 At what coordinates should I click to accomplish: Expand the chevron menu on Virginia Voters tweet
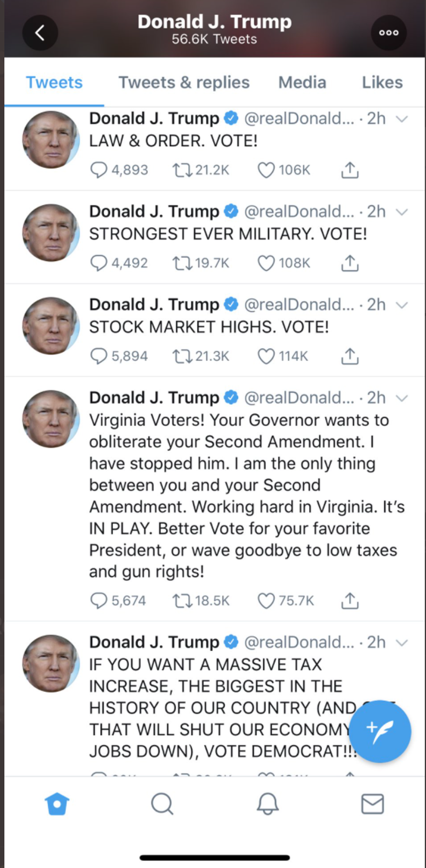pos(402,398)
